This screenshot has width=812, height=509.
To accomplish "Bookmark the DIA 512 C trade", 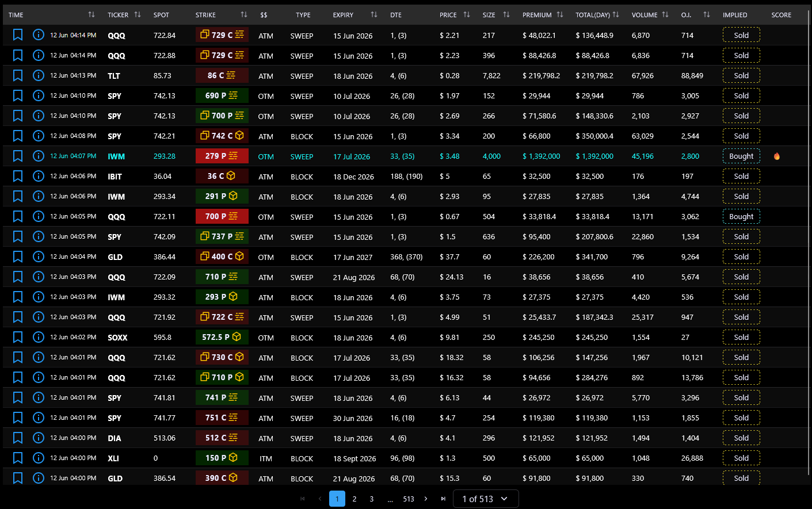I will 18,438.
